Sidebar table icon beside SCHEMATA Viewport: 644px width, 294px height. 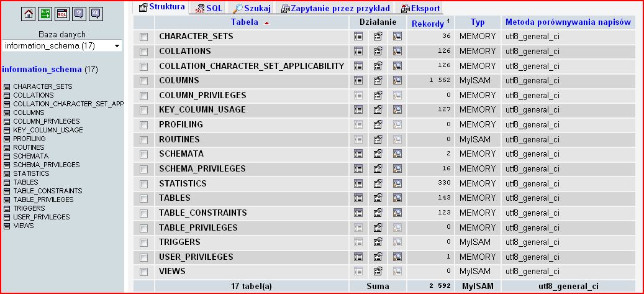(x=7, y=156)
